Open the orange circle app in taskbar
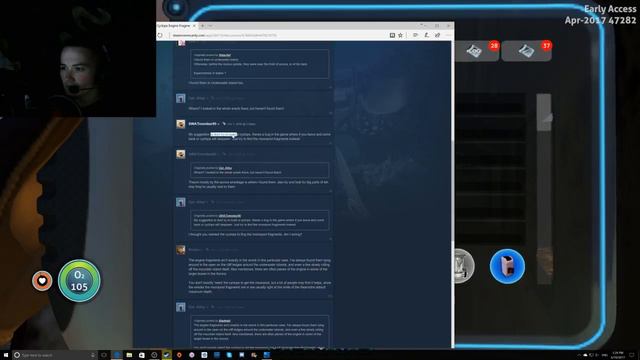The height and width of the screenshot is (360, 640). [179, 355]
